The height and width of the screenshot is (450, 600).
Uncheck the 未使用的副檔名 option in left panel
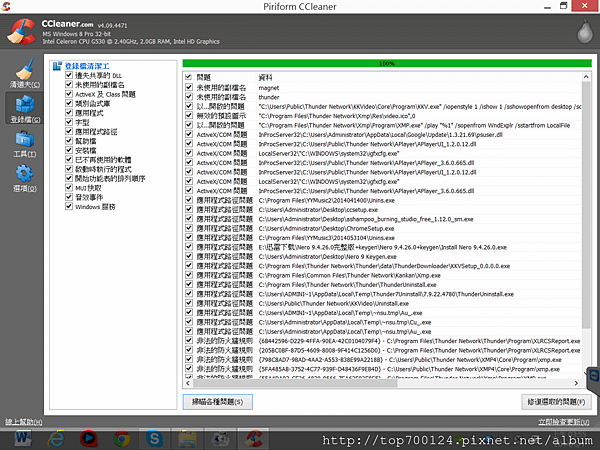[x=69, y=84]
